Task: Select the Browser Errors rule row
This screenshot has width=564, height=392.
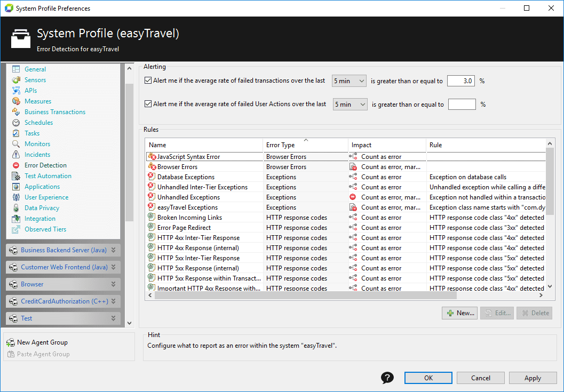Action: click(346, 166)
